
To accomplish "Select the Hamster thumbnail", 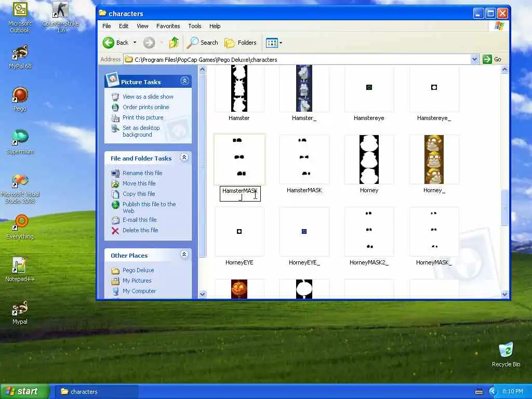I will tap(239, 88).
